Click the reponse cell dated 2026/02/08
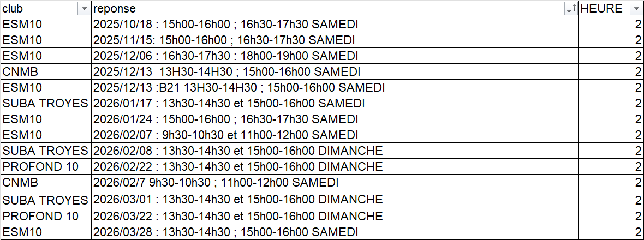 238,151
